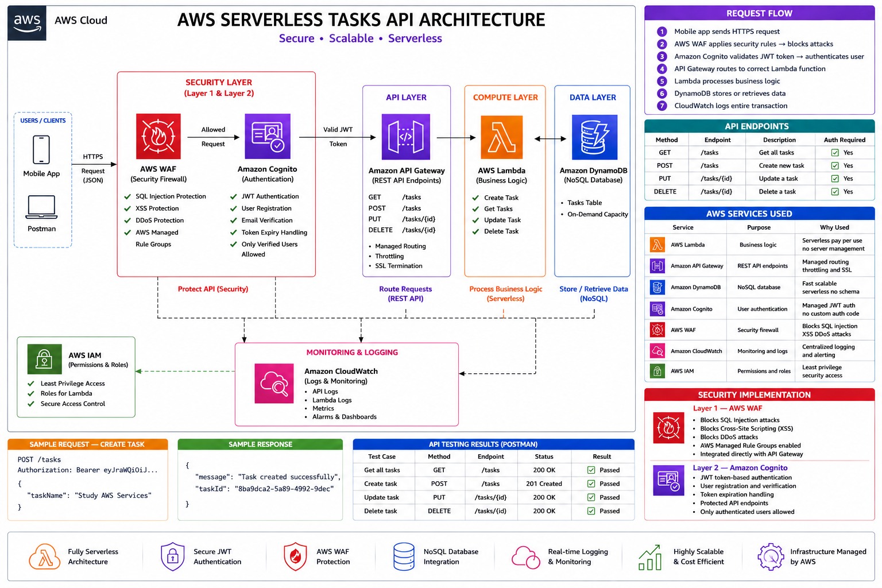Viewport: 882px width, 588px height.
Task: Click 'On-Demand Capacity' in the Data Layer
Action: coord(598,214)
